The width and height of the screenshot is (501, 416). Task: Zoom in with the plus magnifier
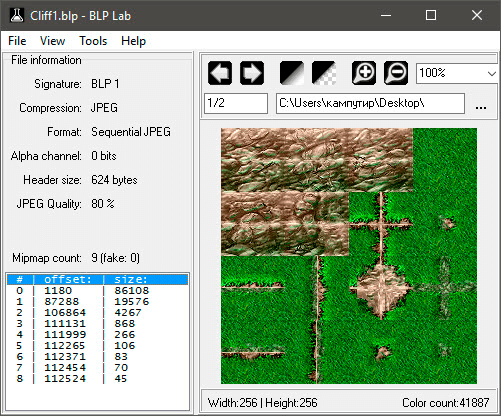click(364, 73)
